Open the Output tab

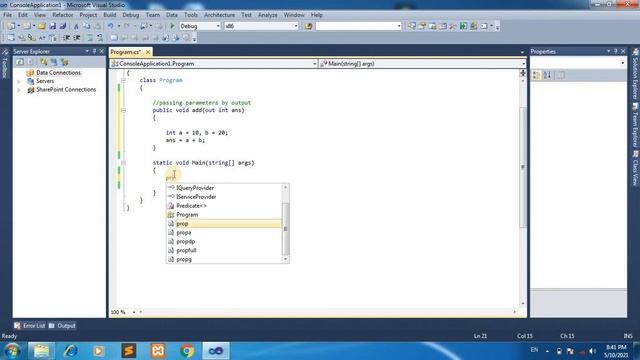click(62, 326)
